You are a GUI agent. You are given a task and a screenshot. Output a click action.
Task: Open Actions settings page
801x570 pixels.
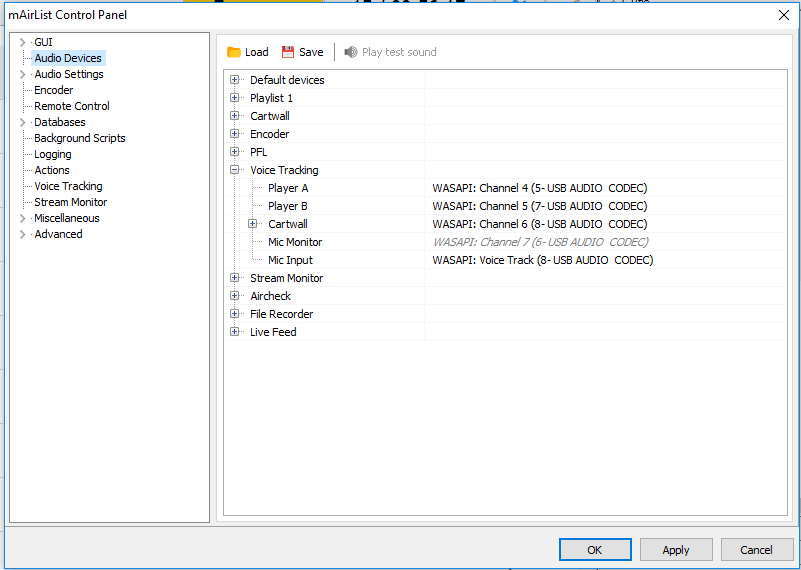52,170
